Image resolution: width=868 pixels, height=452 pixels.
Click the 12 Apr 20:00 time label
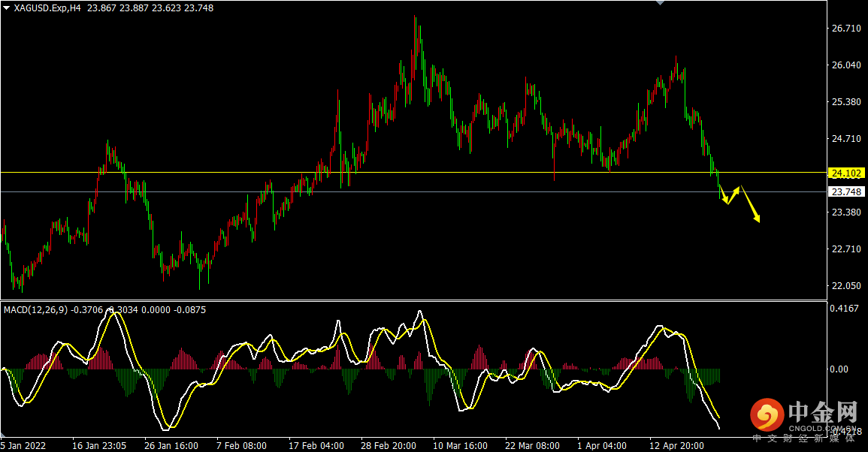(676, 446)
